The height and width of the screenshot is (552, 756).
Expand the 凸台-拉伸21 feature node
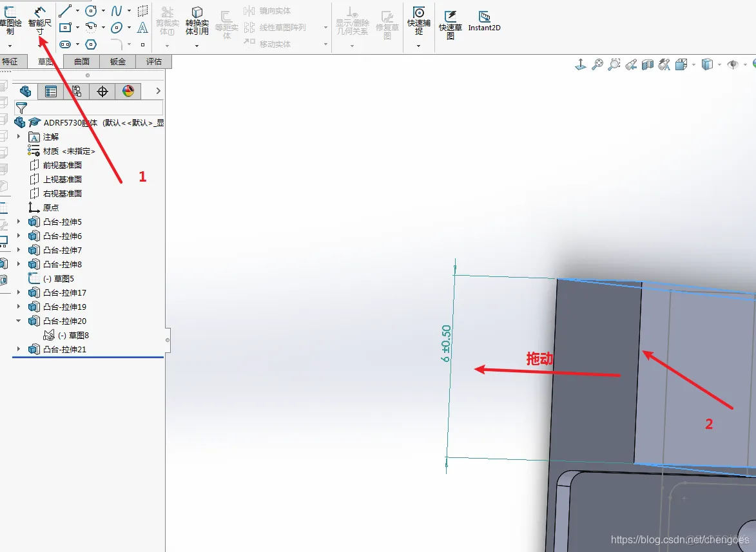(18, 349)
